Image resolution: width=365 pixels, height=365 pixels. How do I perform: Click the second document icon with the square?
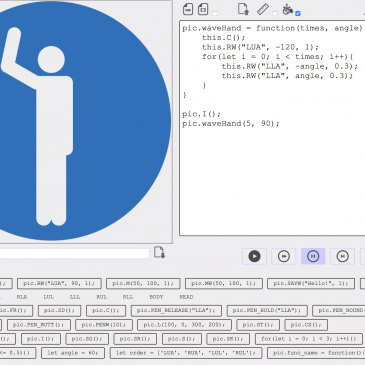tap(203, 9)
